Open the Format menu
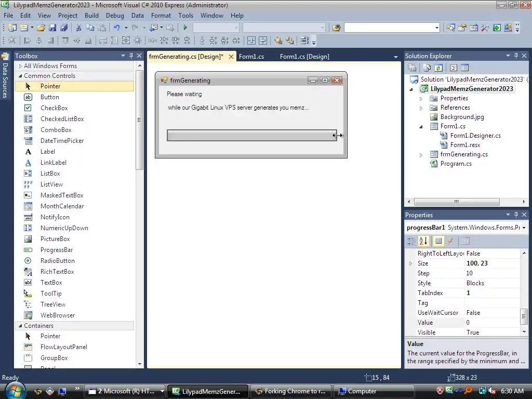This screenshot has height=399, width=532. tap(161, 16)
